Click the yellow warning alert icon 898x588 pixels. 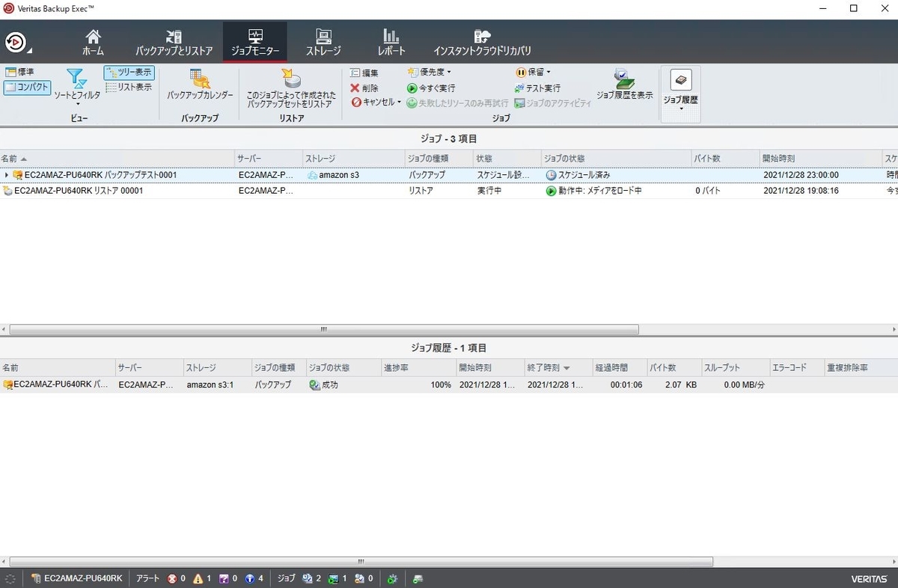coord(198,578)
